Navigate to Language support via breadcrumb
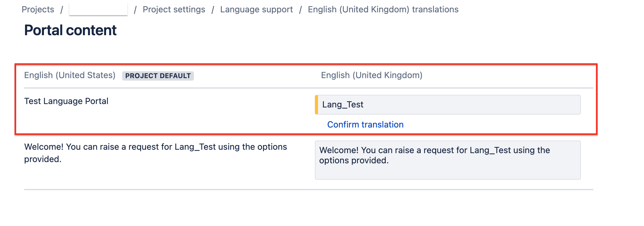 [256, 9]
